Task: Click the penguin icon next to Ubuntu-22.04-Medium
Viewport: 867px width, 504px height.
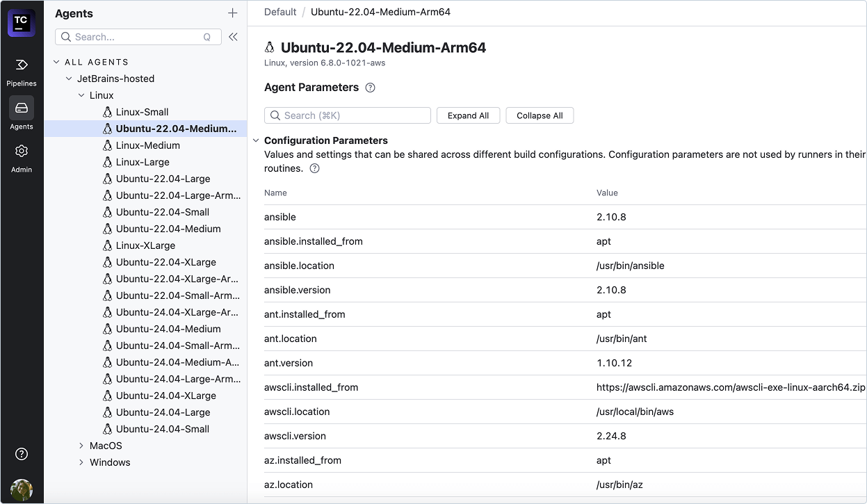Action: tap(107, 229)
